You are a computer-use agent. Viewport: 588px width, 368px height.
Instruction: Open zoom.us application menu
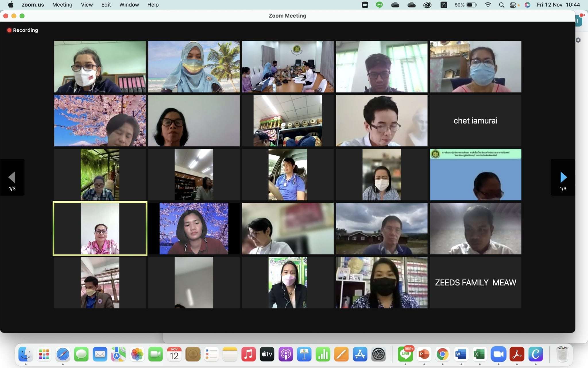(x=33, y=5)
